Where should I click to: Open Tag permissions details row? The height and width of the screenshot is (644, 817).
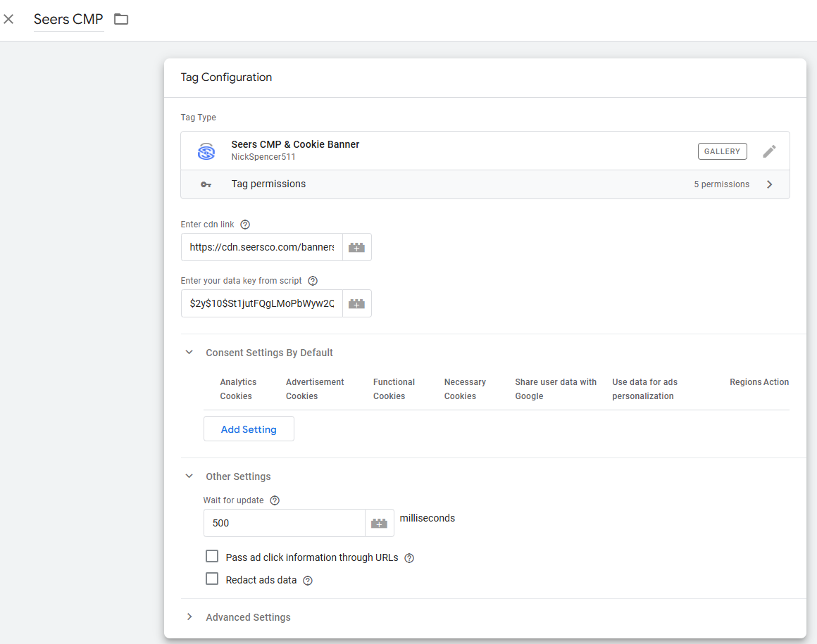[485, 184]
